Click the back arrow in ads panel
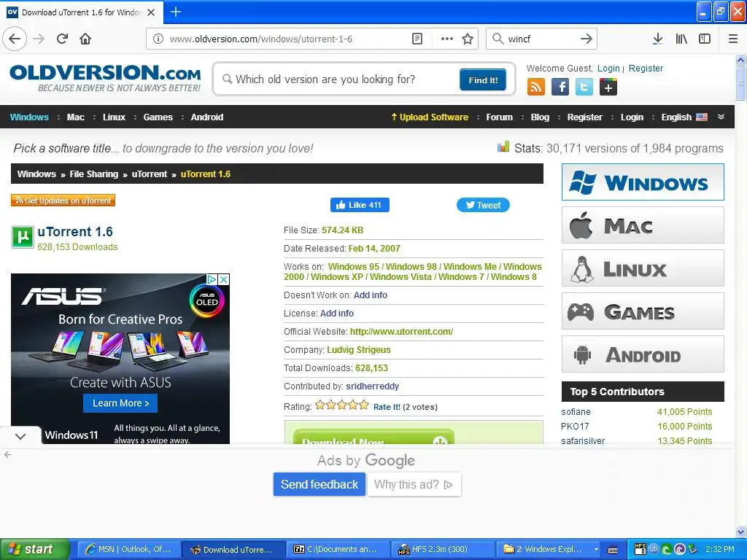 [7, 455]
